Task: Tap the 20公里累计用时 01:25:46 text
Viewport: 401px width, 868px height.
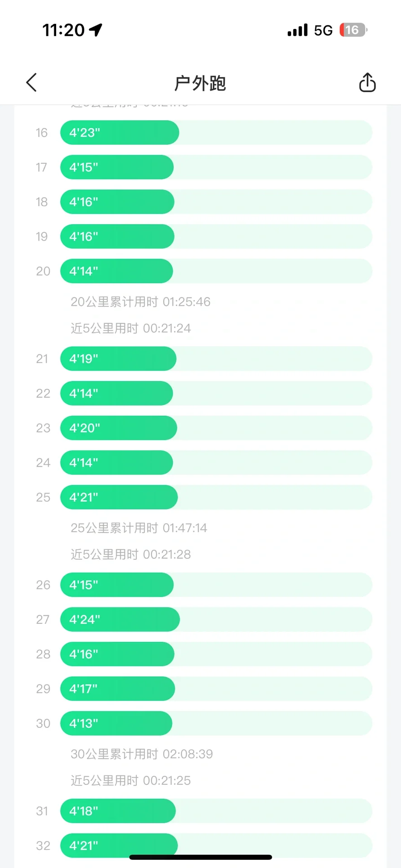Action: click(140, 302)
